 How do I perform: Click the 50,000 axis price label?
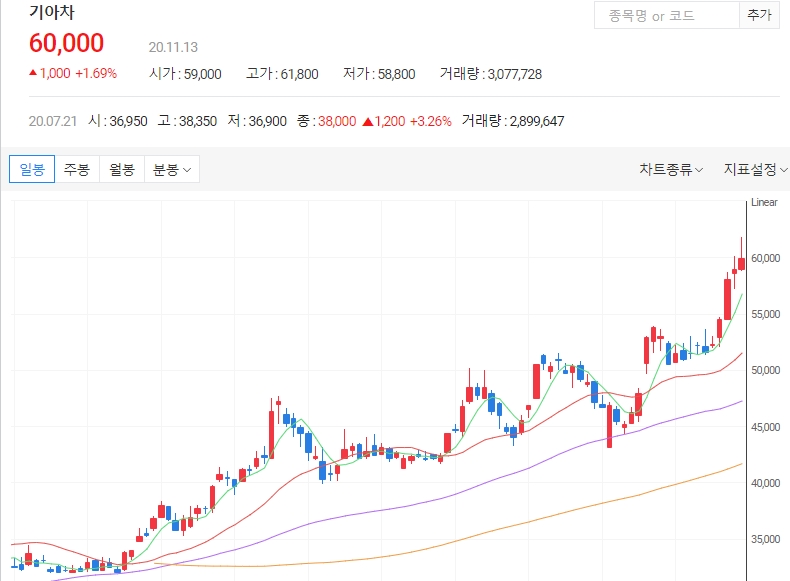click(x=765, y=370)
